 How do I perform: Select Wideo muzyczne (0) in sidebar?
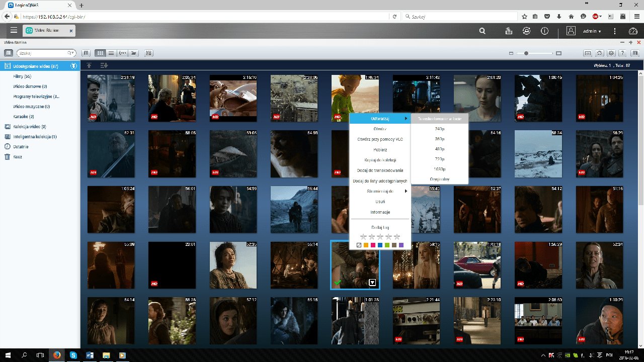31,107
